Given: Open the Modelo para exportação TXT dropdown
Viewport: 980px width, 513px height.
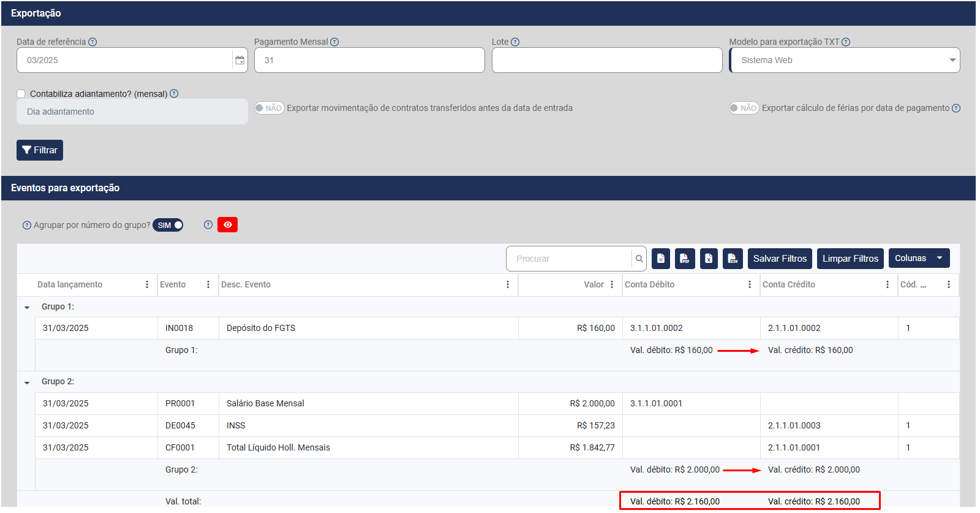Looking at the screenshot, I should point(844,60).
